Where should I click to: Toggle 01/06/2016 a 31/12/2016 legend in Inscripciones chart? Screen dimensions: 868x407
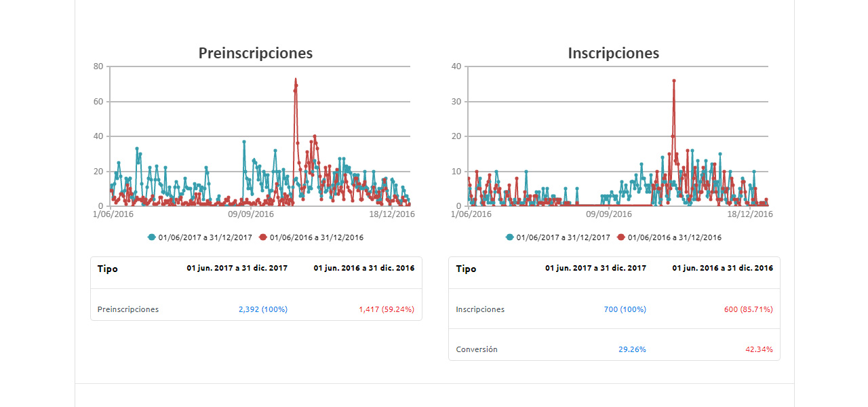(x=669, y=237)
